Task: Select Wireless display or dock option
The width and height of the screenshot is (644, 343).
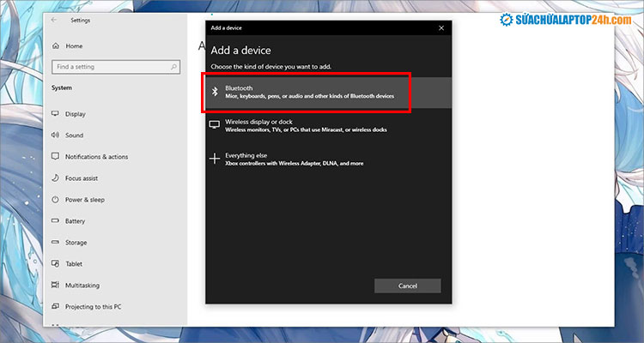Action: 307,125
